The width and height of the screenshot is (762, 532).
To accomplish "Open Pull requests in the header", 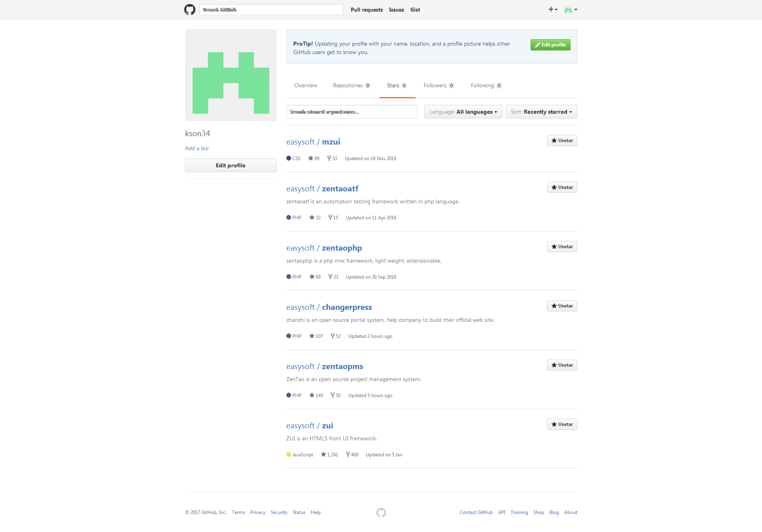I will click(x=367, y=10).
